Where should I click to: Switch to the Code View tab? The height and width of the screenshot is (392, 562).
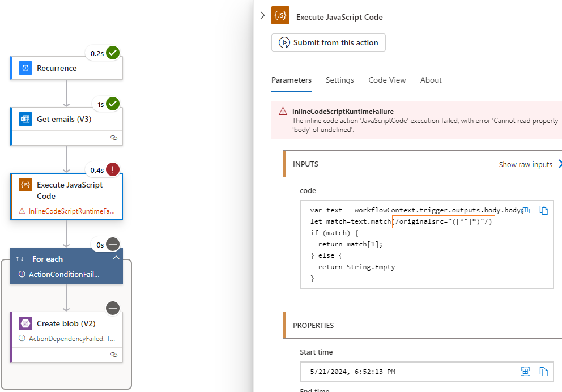click(x=387, y=80)
